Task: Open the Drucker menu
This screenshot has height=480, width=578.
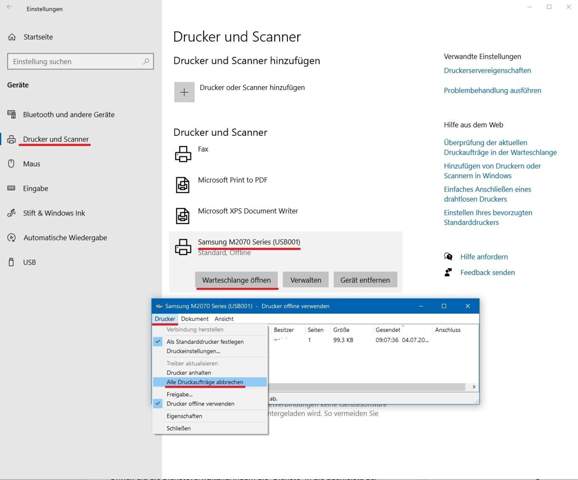Action: point(165,319)
